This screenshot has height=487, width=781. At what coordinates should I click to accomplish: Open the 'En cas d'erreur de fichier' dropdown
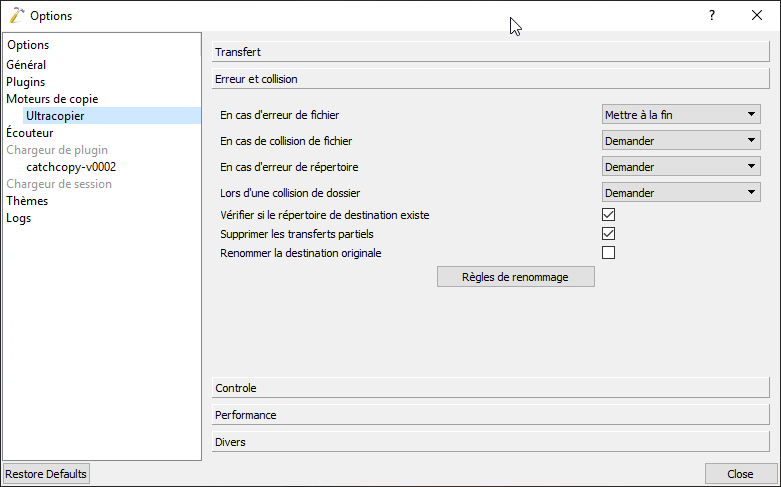(682, 115)
